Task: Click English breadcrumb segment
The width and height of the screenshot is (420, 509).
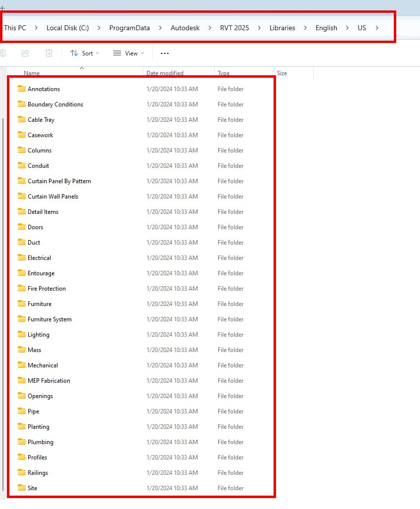Action: point(327,28)
